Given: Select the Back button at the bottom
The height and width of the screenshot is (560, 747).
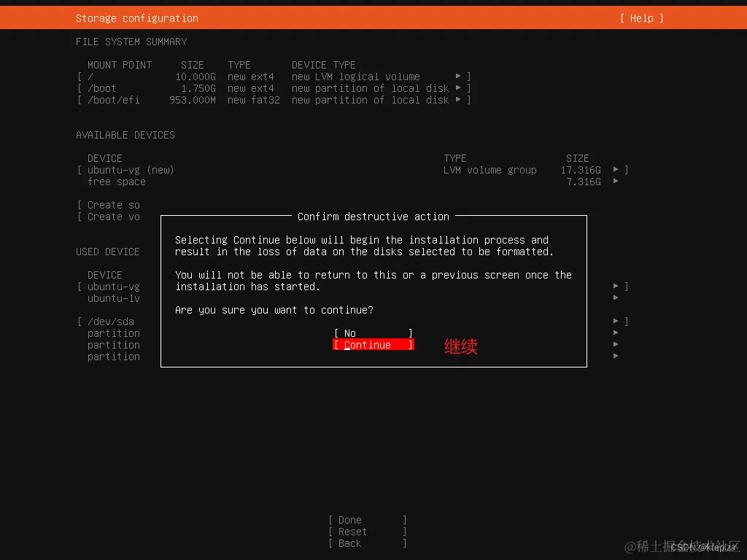Looking at the screenshot, I should tap(368, 543).
